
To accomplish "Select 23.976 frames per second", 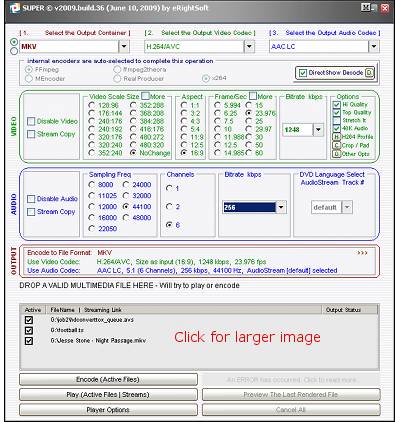I will pyautogui.click(x=249, y=113).
